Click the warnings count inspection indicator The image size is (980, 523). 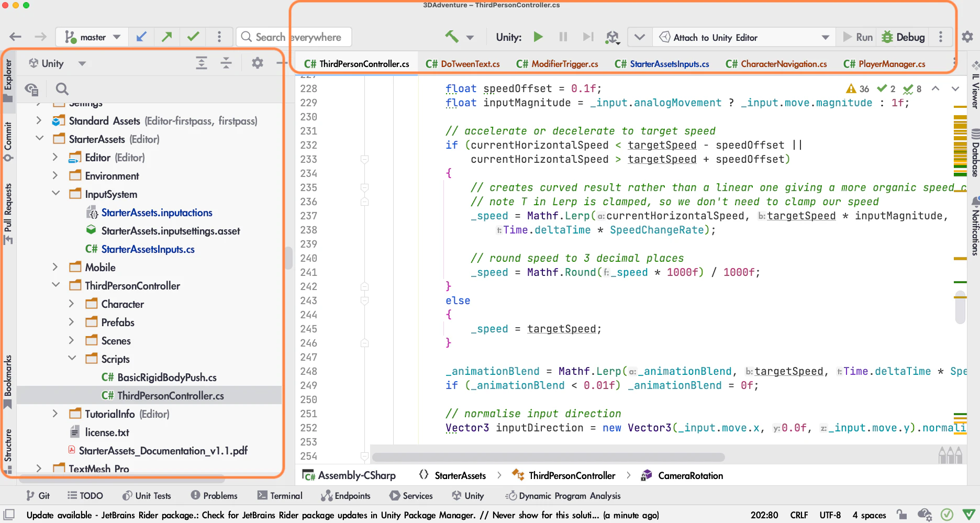(857, 88)
